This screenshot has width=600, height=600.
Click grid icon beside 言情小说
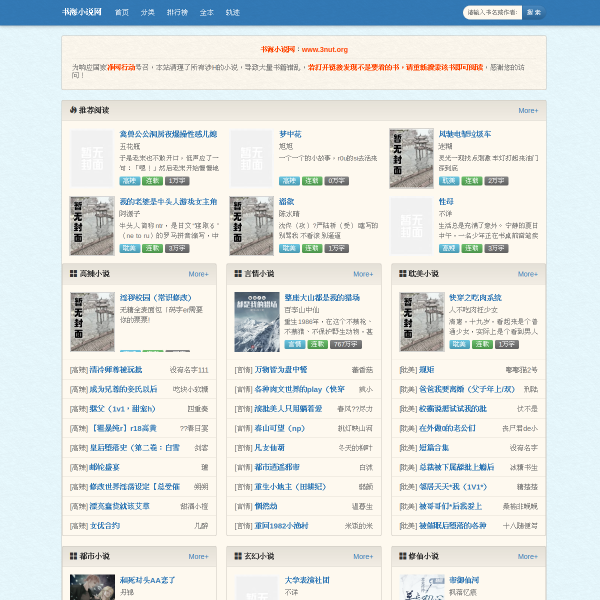click(238, 274)
